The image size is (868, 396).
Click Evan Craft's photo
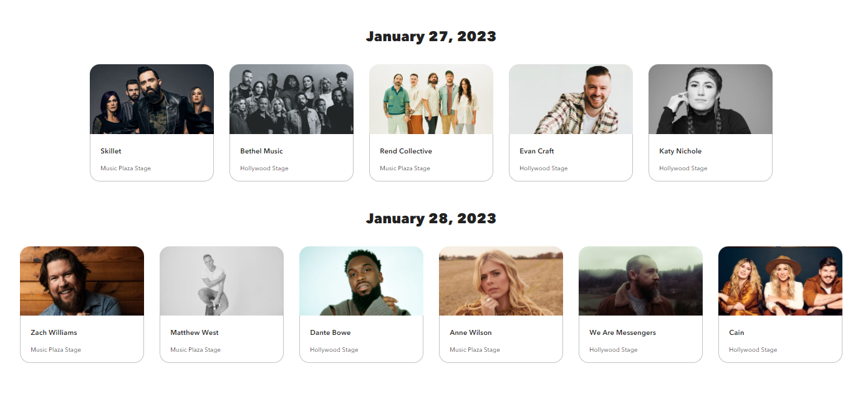[571, 99]
